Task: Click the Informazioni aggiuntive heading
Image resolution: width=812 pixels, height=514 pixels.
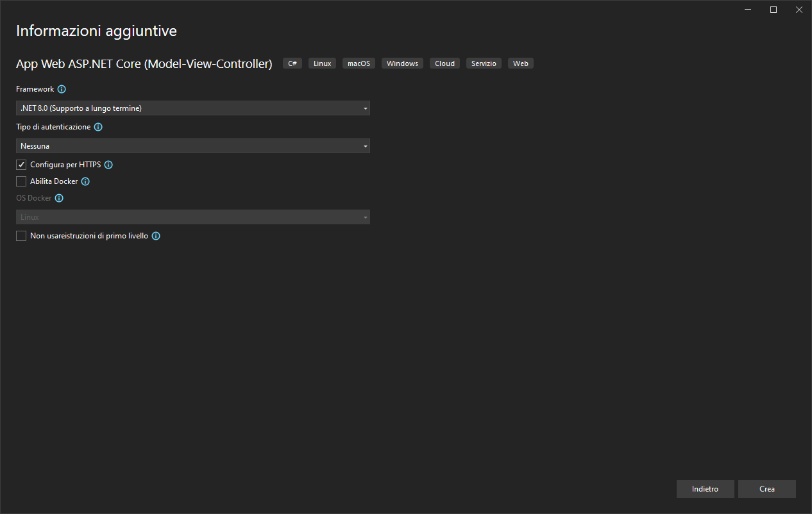Action: click(x=96, y=31)
